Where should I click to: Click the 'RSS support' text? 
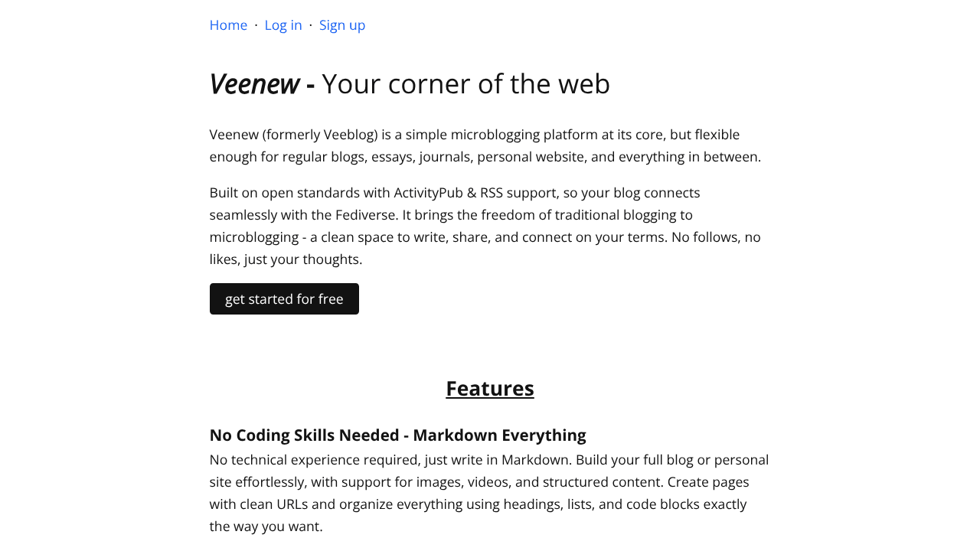click(519, 193)
